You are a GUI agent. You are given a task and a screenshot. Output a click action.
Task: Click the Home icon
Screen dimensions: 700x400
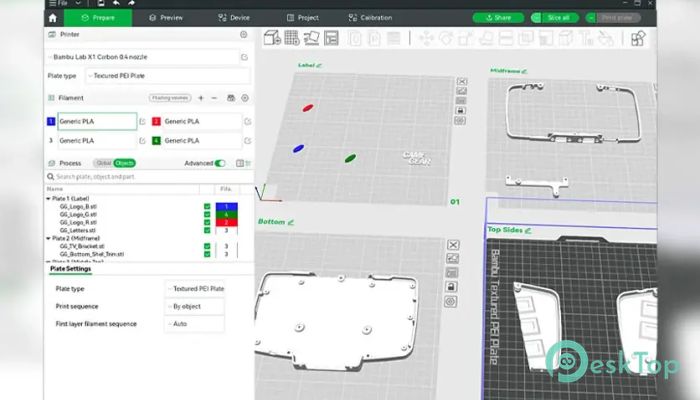click(53, 18)
